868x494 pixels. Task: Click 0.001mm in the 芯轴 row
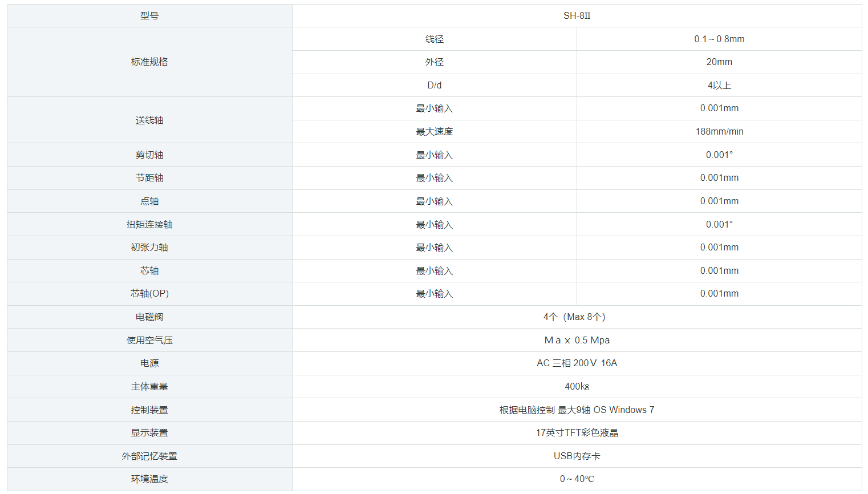[x=719, y=271]
